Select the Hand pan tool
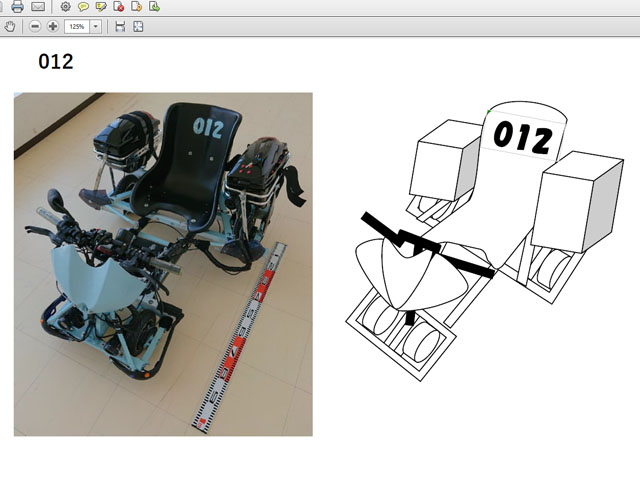 [11, 26]
